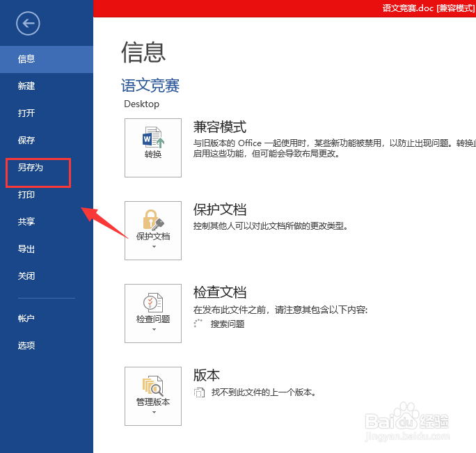Viewport: 476px width, 453px height.
Task: Click the 检查文档 section heading
Action: point(220,292)
